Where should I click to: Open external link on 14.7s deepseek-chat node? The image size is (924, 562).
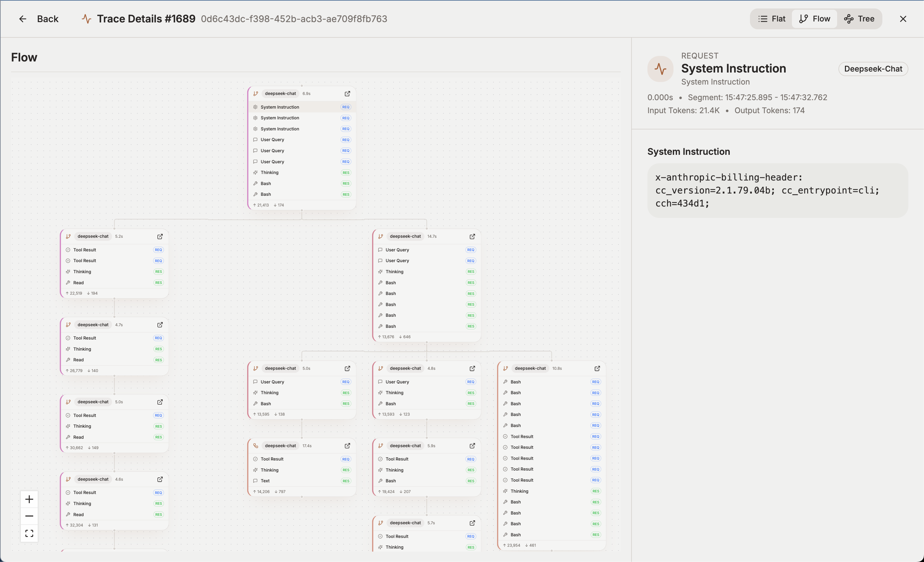[472, 236]
